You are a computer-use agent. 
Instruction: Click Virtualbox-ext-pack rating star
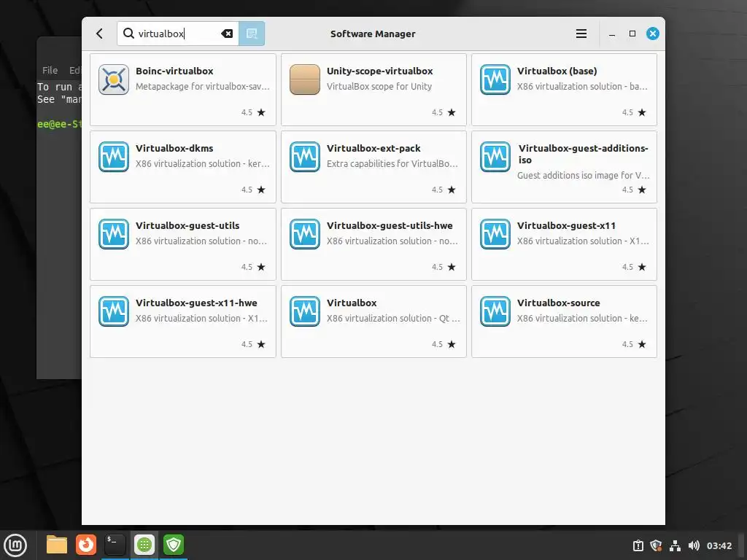coord(452,190)
